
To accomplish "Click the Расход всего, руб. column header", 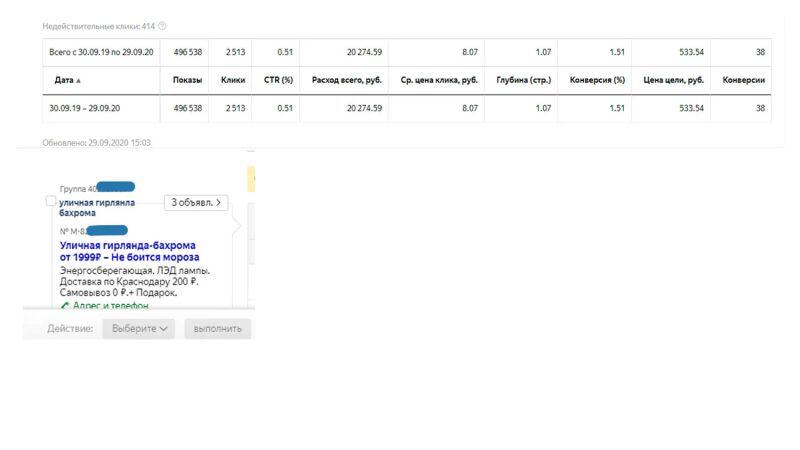I will point(347,80).
